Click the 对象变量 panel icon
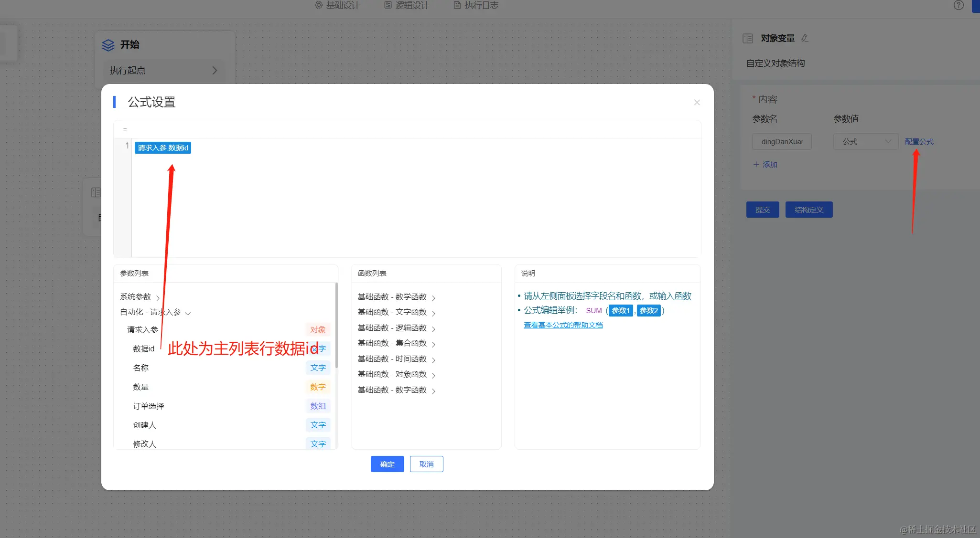The width and height of the screenshot is (980, 538). pyautogui.click(x=748, y=38)
